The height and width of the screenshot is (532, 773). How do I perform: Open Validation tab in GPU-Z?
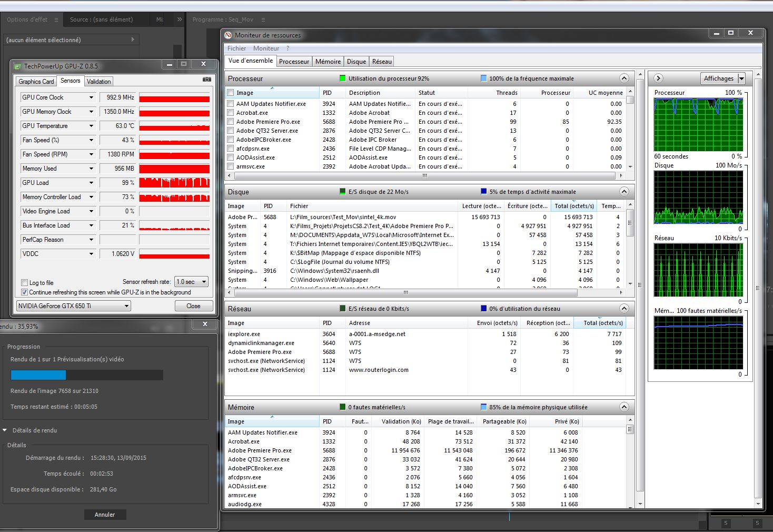click(x=99, y=82)
